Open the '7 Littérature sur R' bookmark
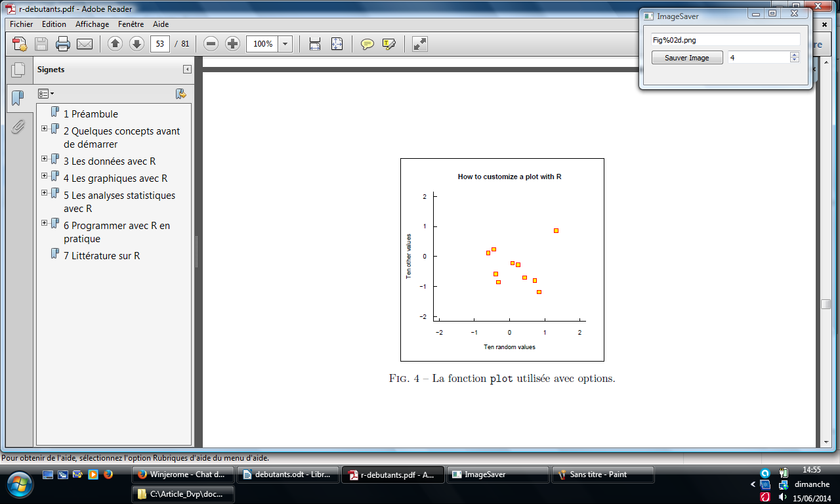The image size is (840, 504). pyautogui.click(x=101, y=256)
